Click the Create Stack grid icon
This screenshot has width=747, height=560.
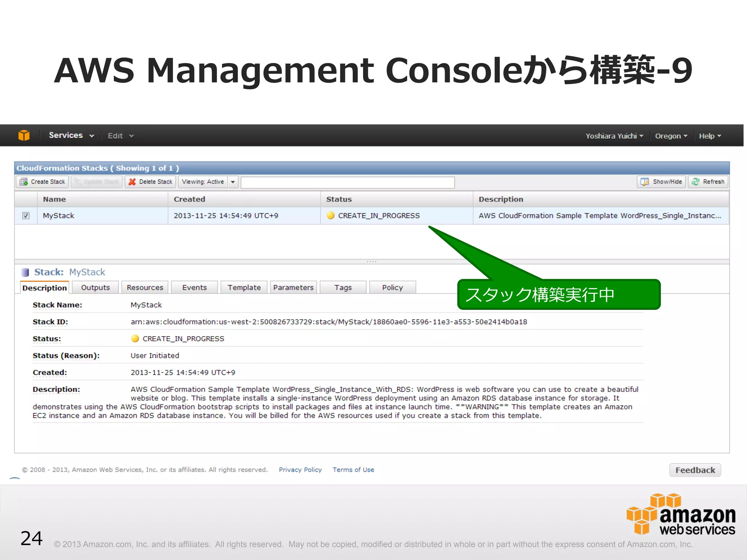tap(24, 182)
